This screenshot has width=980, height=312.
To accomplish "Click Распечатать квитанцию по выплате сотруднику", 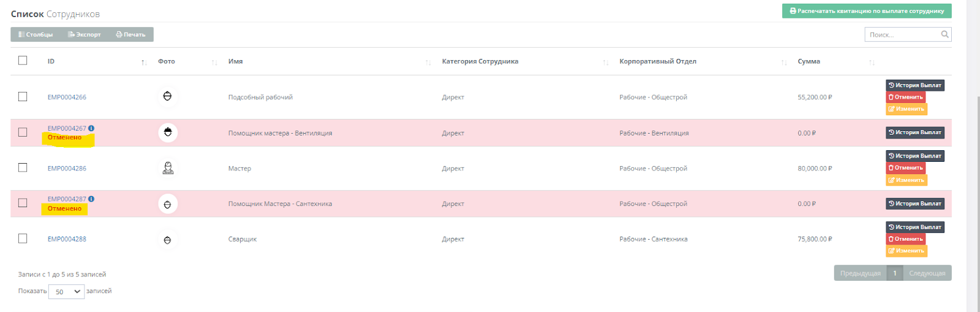I will pos(867,11).
